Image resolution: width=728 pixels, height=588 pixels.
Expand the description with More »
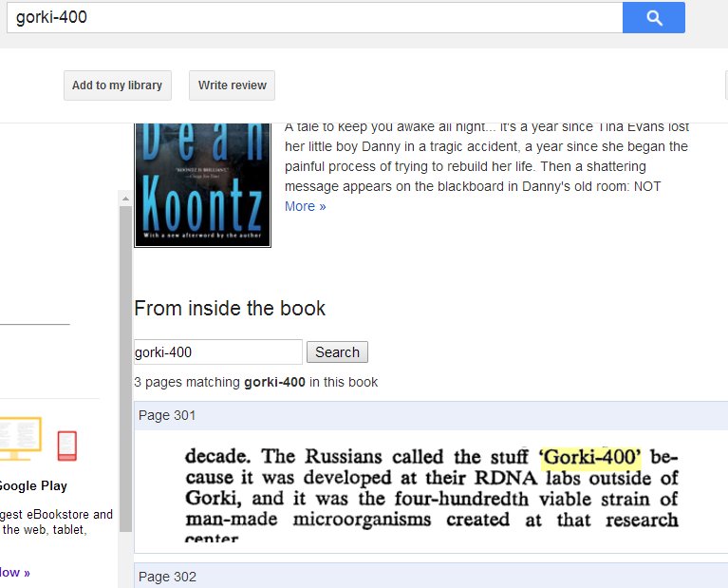click(x=305, y=206)
